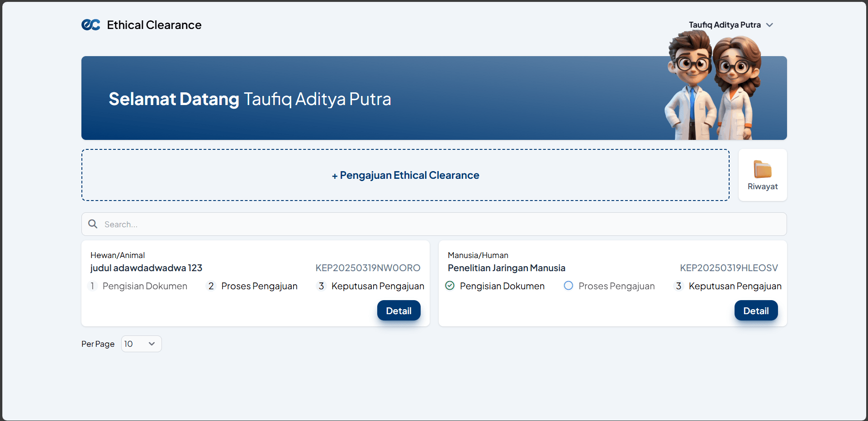This screenshot has width=868, height=421.
Task: Click the blue circle beside Proses Pengajuan
Action: tap(569, 286)
